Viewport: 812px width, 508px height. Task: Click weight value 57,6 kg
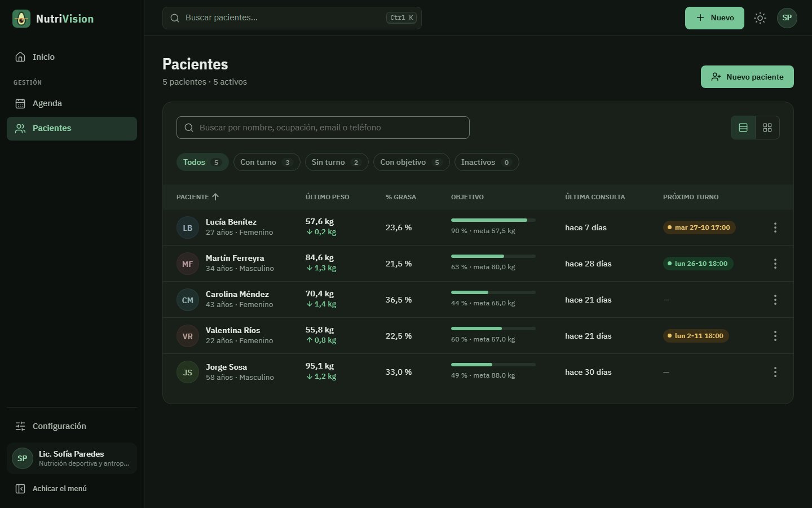[x=320, y=222]
